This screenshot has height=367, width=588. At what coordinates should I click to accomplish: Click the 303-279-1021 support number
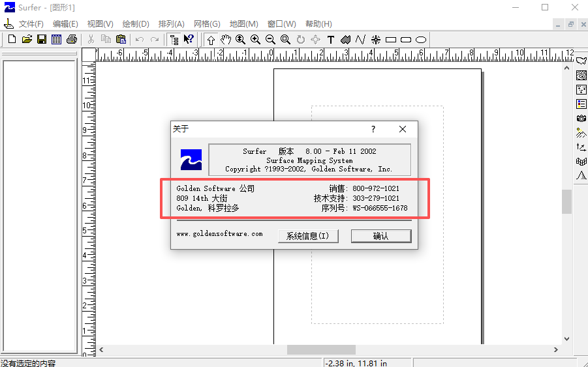(376, 198)
